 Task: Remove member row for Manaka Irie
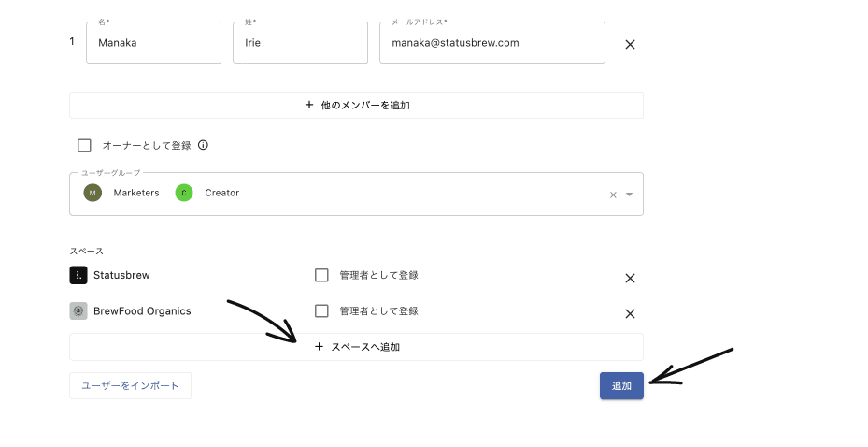(630, 44)
